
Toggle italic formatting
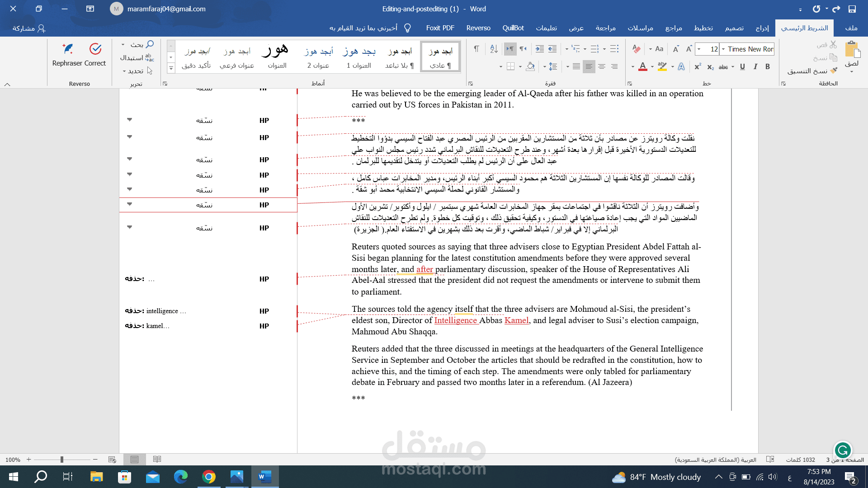(x=755, y=67)
